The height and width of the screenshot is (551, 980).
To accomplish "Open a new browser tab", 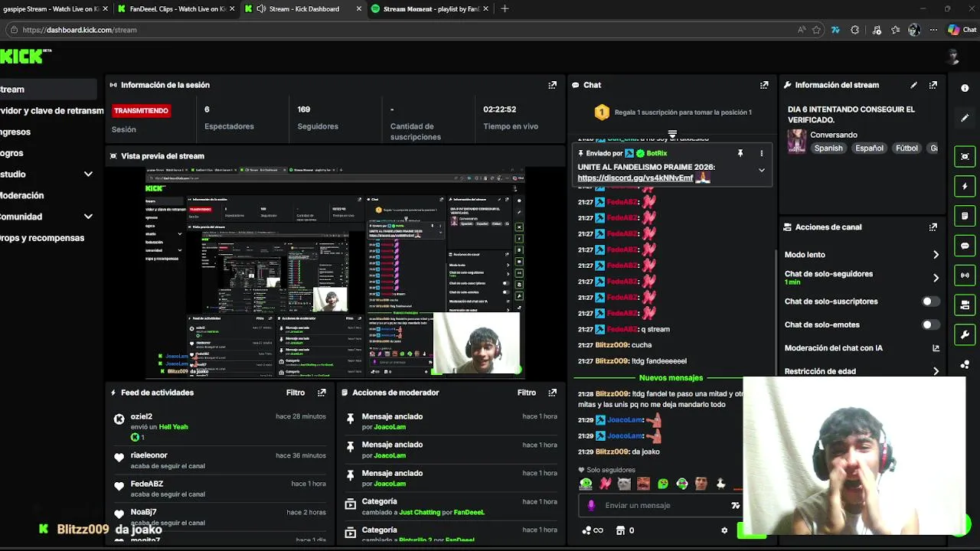I will point(505,9).
